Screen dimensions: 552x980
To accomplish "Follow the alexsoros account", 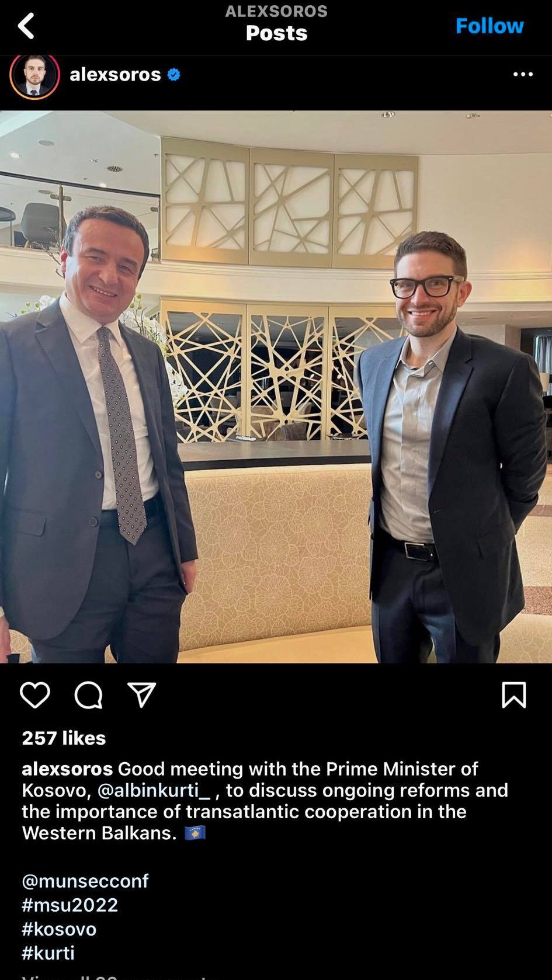I will click(489, 26).
